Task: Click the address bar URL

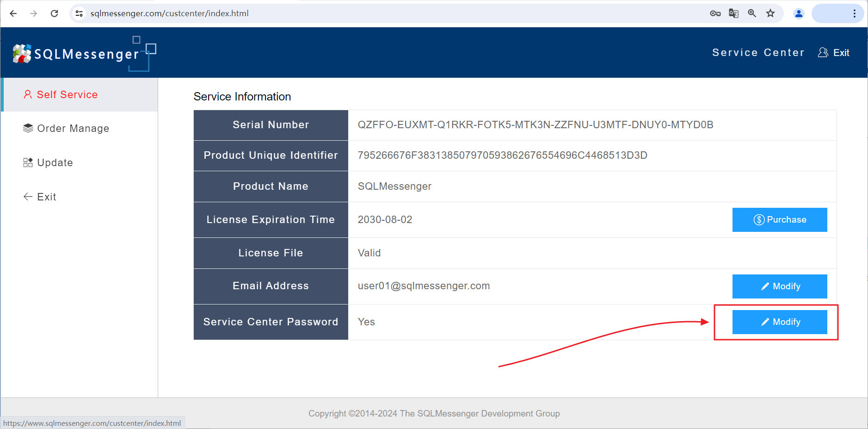Action: (170, 13)
